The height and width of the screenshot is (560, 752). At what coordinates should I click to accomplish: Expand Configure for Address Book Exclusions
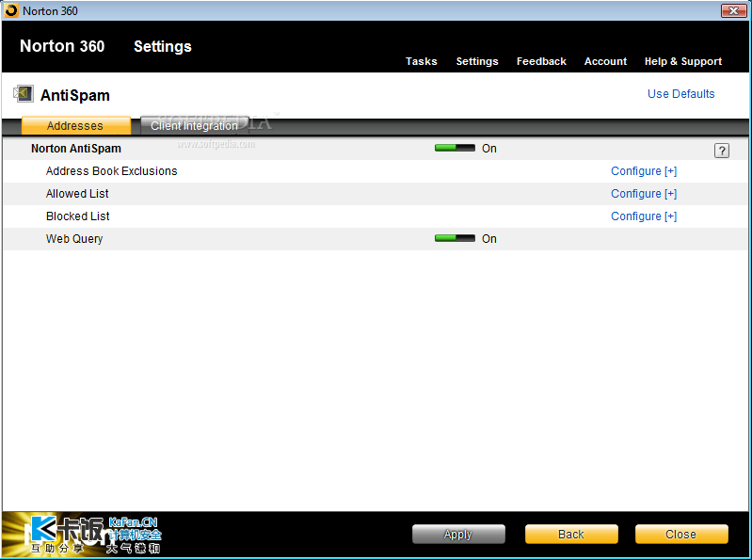pyautogui.click(x=644, y=171)
